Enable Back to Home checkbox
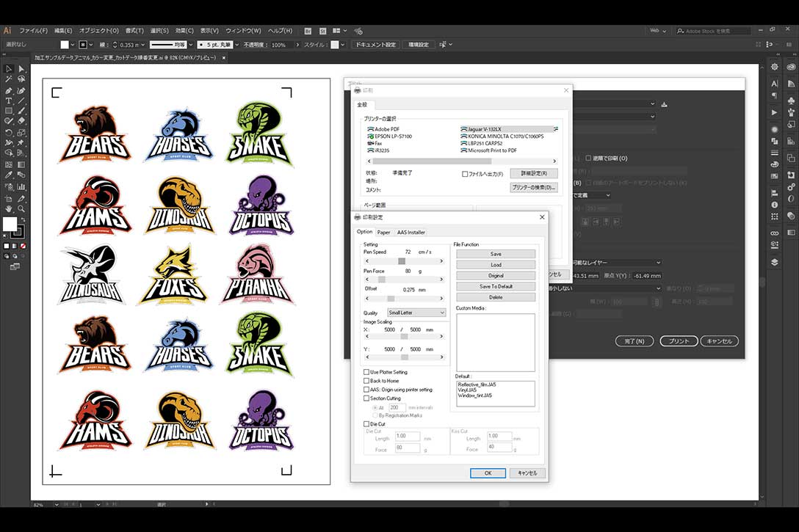Viewport: 799px width, 532px height. click(x=366, y=381)
